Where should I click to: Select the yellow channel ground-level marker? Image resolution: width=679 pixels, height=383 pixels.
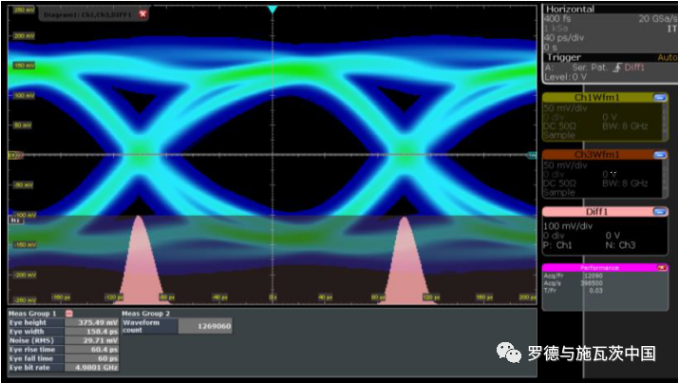tap(14, 155)
